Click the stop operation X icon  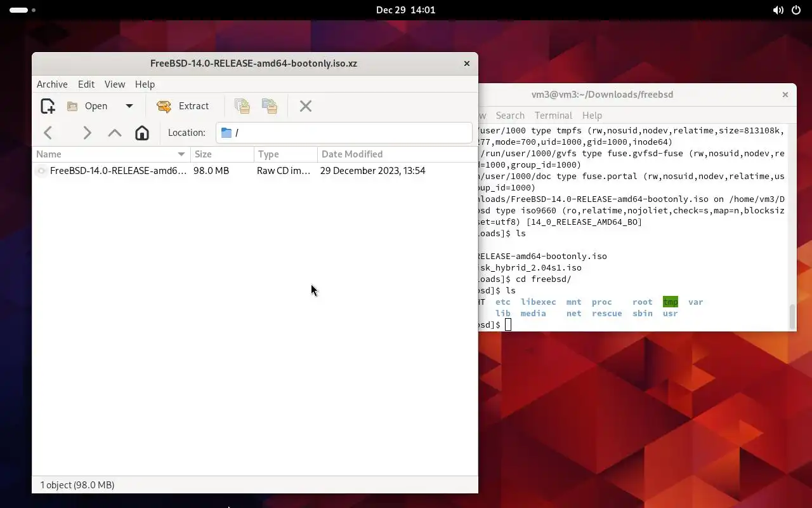306,106
